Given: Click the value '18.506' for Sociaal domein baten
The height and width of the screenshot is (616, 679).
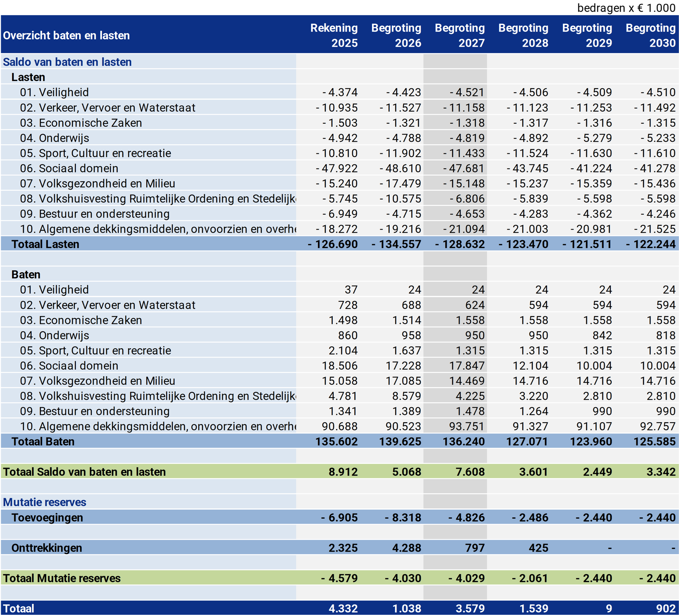Looking at the screenshot, I should pyautogui.click(x=339, y=365).
